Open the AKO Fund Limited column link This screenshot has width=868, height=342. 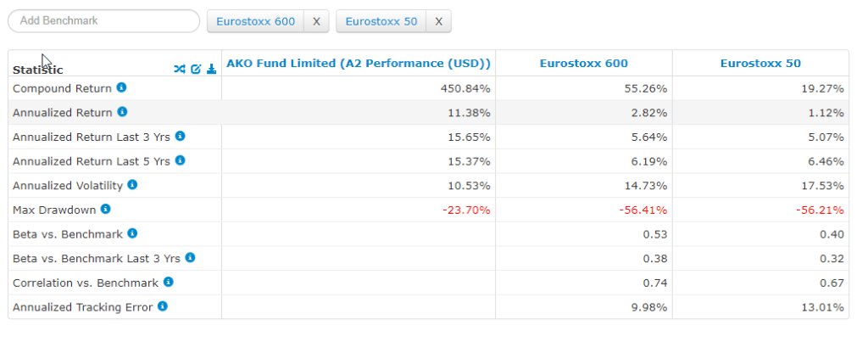click(359, 64)
